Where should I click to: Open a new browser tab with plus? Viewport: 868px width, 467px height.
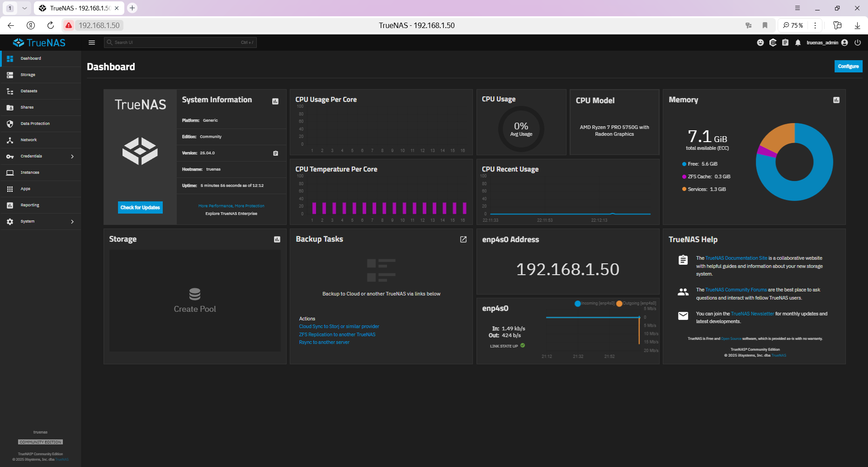click(x=132, y=8)
